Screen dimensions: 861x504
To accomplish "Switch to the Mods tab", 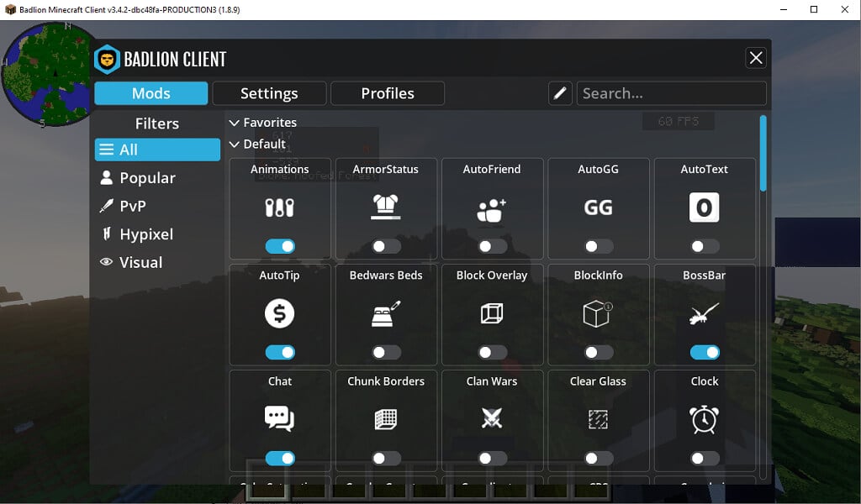I will pos(151,93).
